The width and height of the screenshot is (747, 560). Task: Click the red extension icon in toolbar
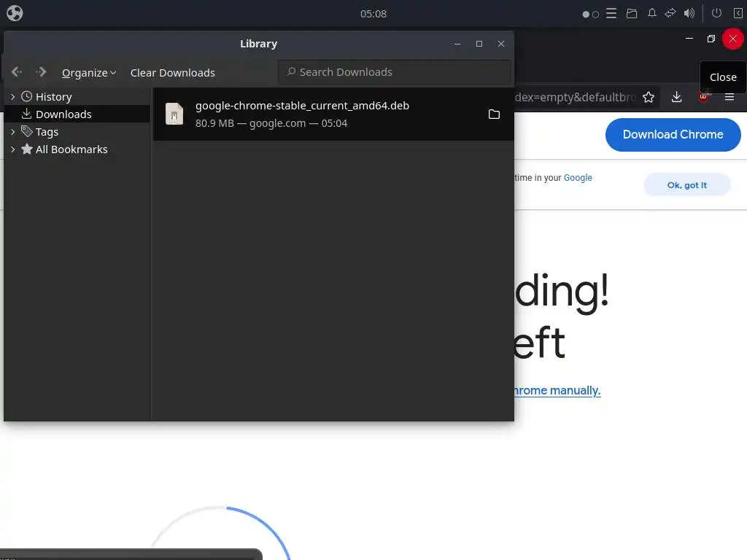pyautogui.click(x=704, y=97)
